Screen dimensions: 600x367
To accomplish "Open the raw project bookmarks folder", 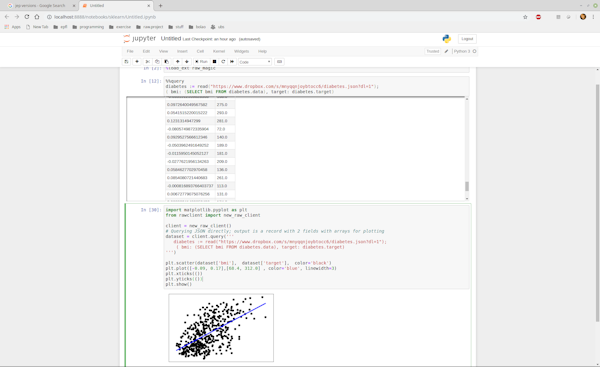I will click(x=150, y=27).
